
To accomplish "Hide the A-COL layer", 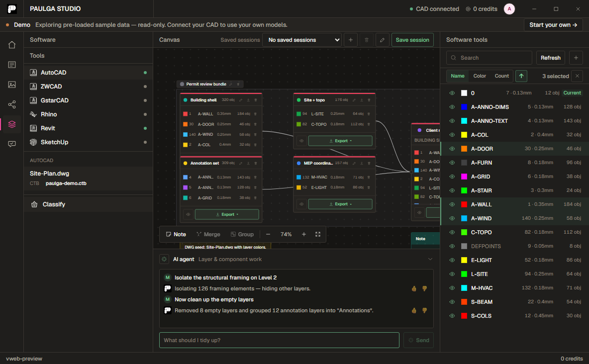I will click(x=452, y=135).
